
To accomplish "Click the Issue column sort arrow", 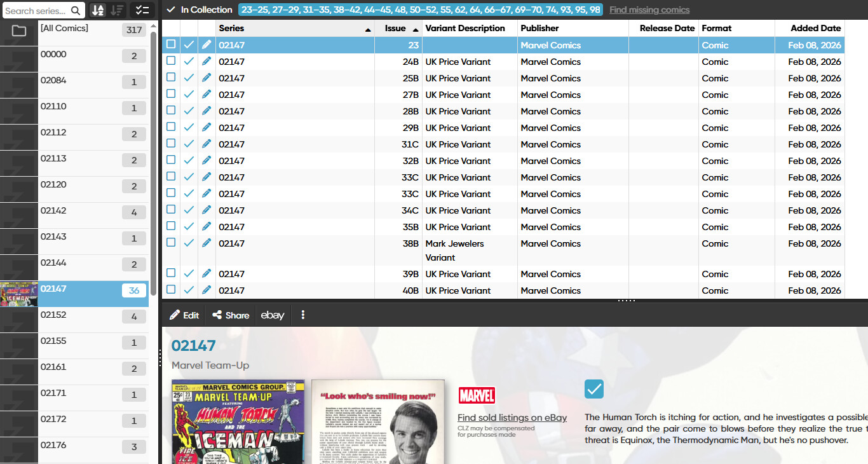I will 416,29.
